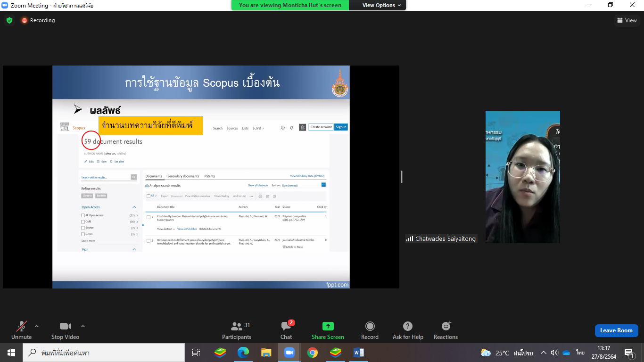Click the Leave Room button
Image resolution: width=644 pixels, height=362 pixels.
pos(616,330)
